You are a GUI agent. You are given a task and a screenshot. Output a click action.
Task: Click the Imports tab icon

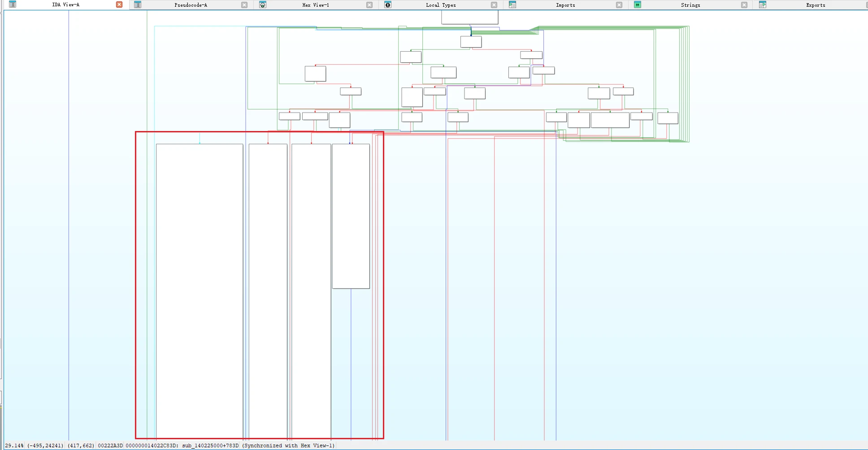512,5
